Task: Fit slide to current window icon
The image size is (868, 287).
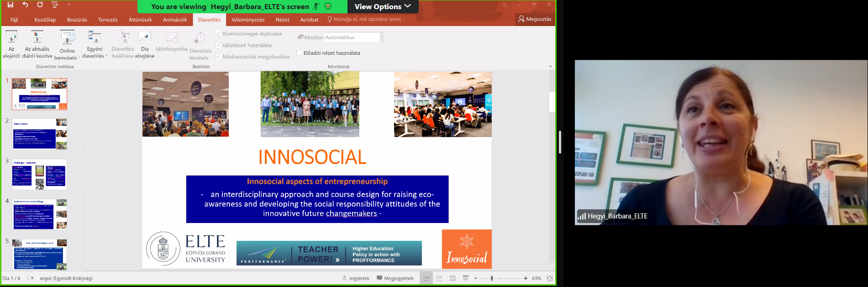Action: (x=550, y=278)
